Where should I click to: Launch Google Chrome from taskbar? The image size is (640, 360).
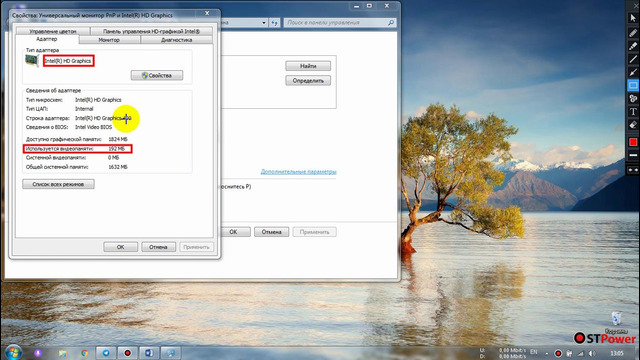coord(84,353)
